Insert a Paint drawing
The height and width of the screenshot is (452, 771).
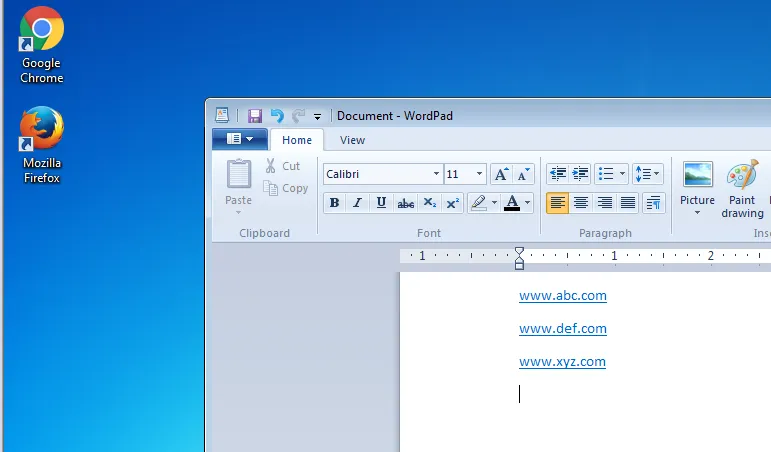(x=742, y=188)
